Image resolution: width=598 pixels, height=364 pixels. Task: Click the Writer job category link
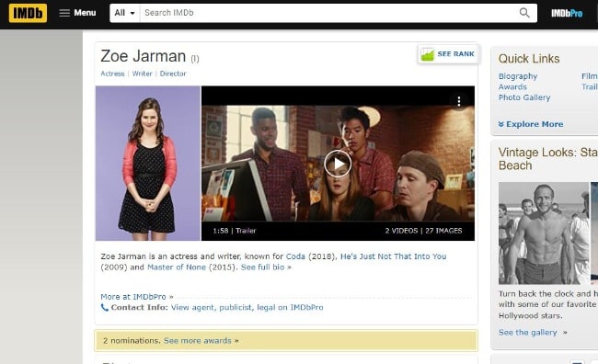click(x=143, y=74)
